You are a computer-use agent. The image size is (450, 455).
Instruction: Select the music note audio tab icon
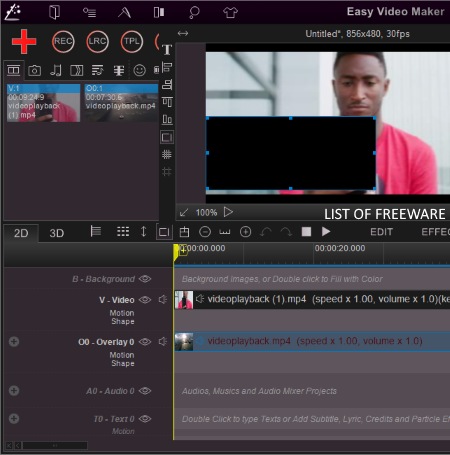coord(56,70)
